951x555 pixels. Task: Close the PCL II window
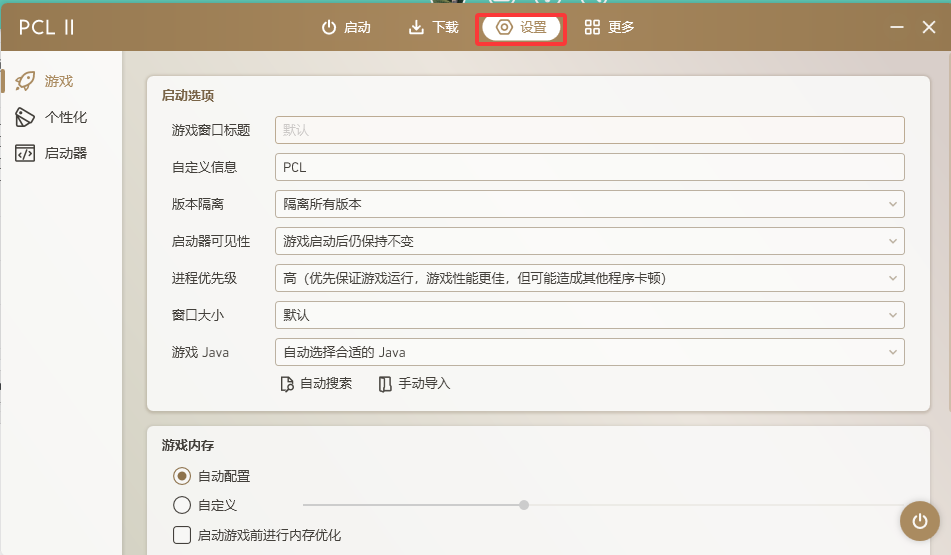point(929,27)
